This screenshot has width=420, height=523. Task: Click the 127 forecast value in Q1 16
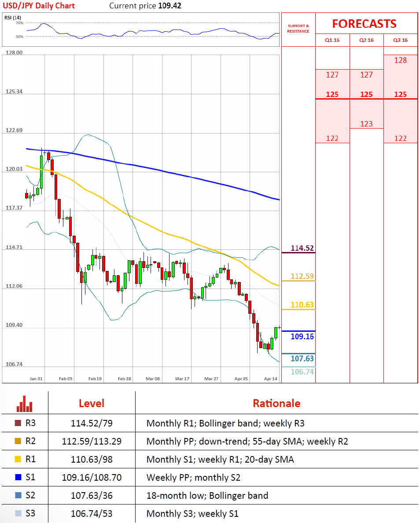(332, 75)
